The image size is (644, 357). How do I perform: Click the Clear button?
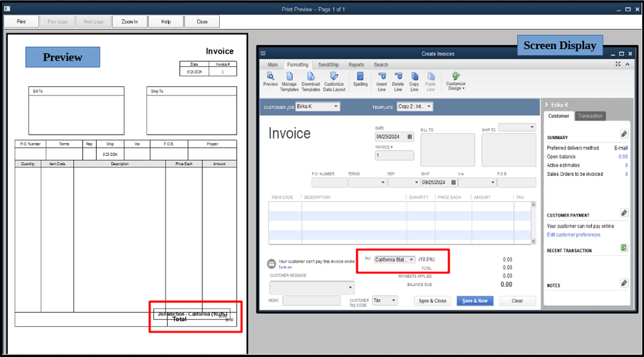point(518,301)
